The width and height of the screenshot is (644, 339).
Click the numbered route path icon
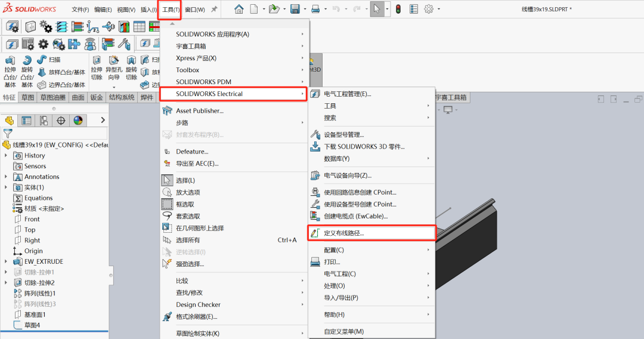(93, 27)
